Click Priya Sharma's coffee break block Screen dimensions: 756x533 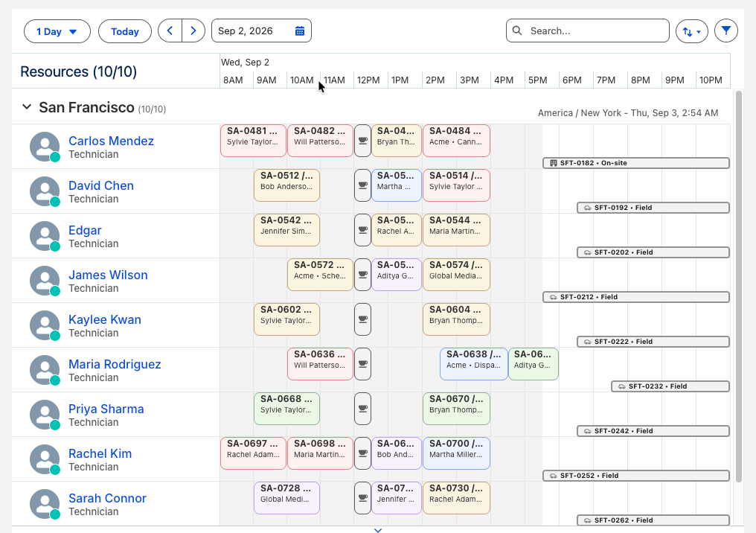click(362, 409)
